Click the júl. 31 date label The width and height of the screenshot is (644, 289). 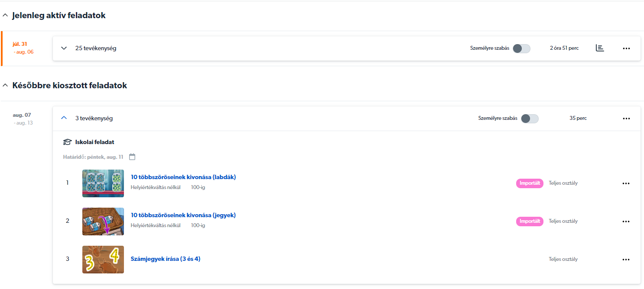20,44
